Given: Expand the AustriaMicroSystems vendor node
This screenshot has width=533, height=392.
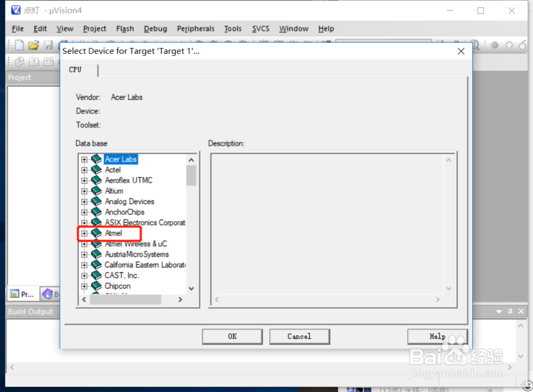Looking at the screenshot, I should pos(84,255).
